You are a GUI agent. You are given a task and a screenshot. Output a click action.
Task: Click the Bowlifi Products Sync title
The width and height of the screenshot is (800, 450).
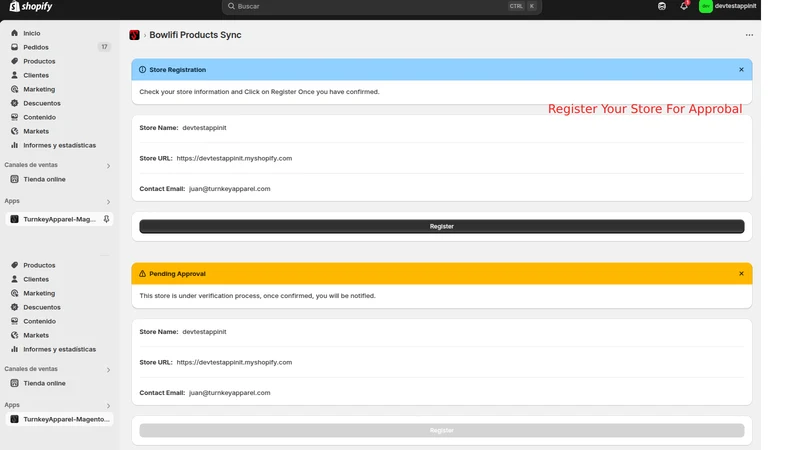[x=195, y=35]
